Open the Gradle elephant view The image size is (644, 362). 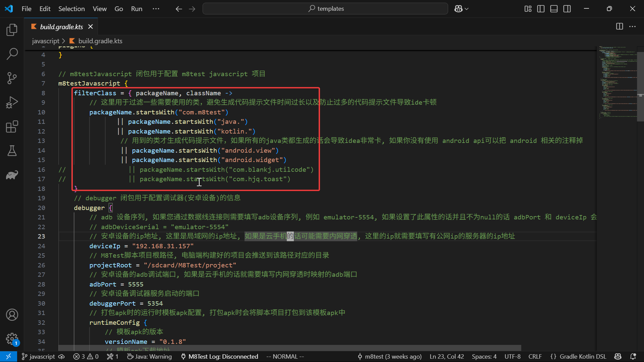coord(12,175)
